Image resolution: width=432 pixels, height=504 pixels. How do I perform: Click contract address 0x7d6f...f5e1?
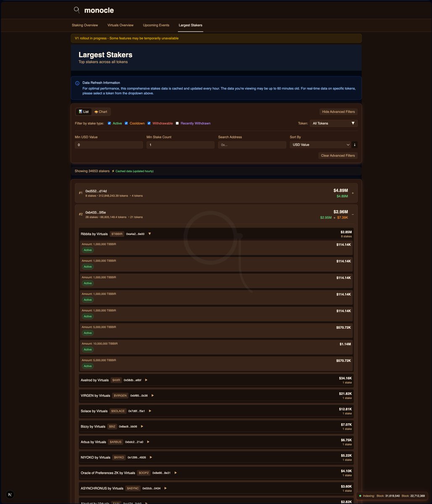pyautogui.click(x=137, y=411)
